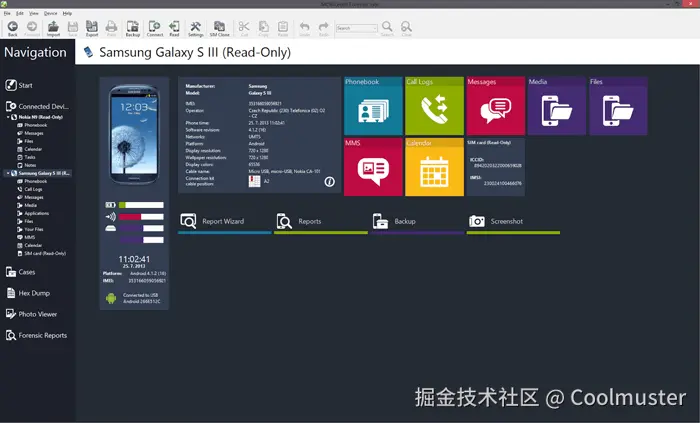Open the yellow Calendar tile

click(x=434, y=167)
